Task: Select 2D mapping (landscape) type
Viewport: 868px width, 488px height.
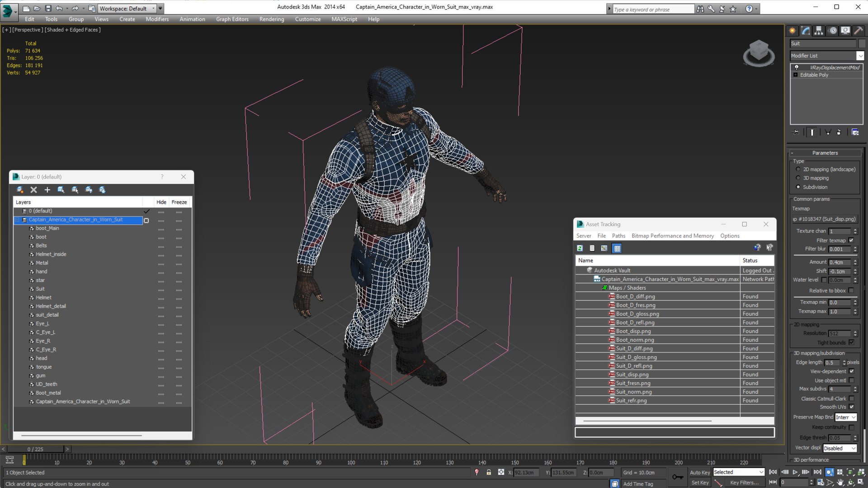Action: click(x=798, y=169)
